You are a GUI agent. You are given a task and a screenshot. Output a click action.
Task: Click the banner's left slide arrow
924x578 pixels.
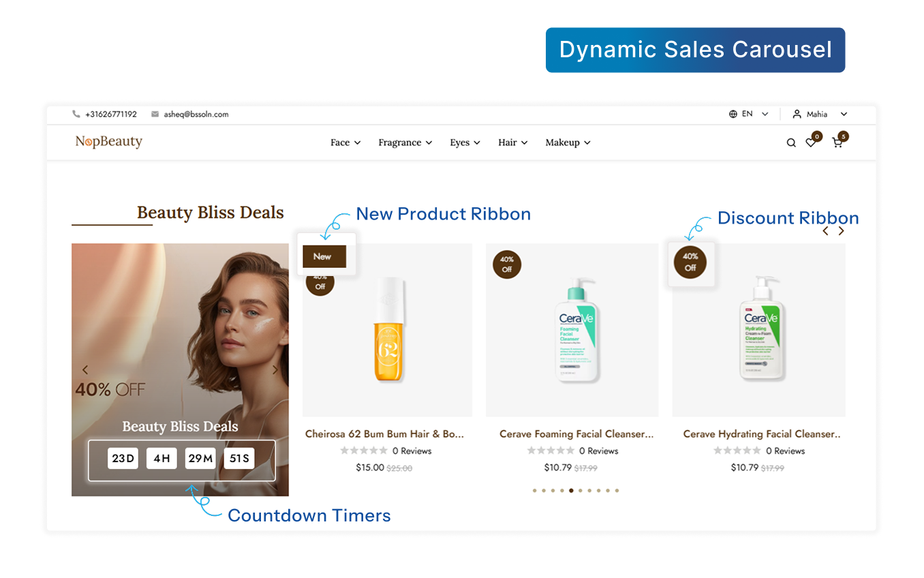[85, 370]
